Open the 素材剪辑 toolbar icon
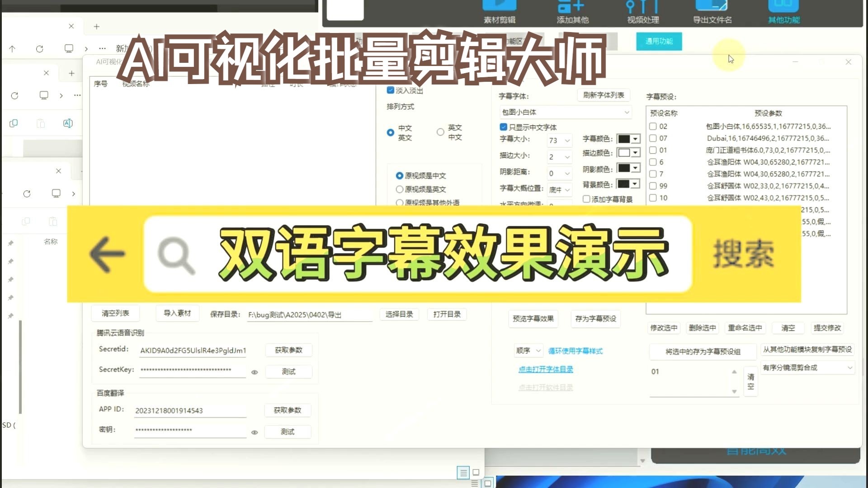868x488 pixels. tap(500, 12)
